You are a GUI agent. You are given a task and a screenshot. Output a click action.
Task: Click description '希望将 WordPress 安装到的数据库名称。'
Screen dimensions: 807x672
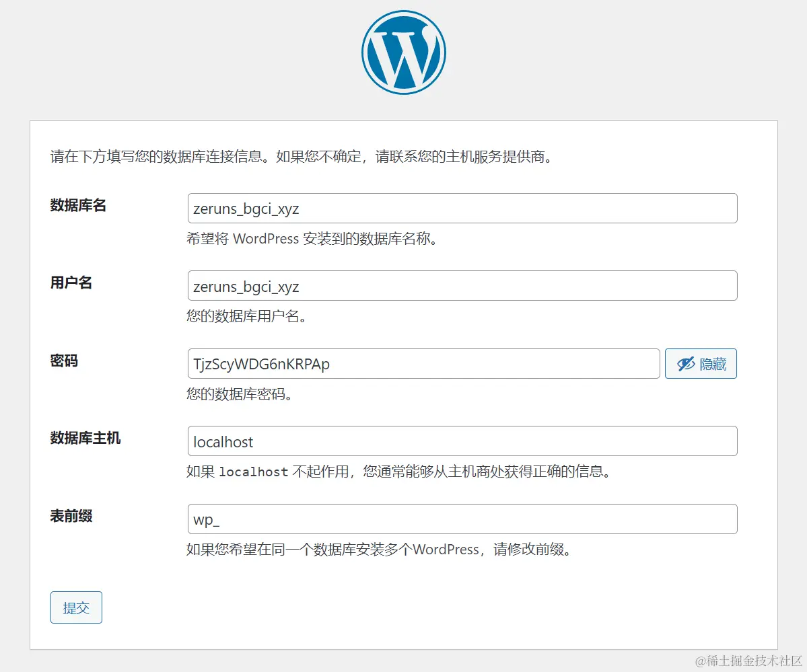(x=312, y=239)
